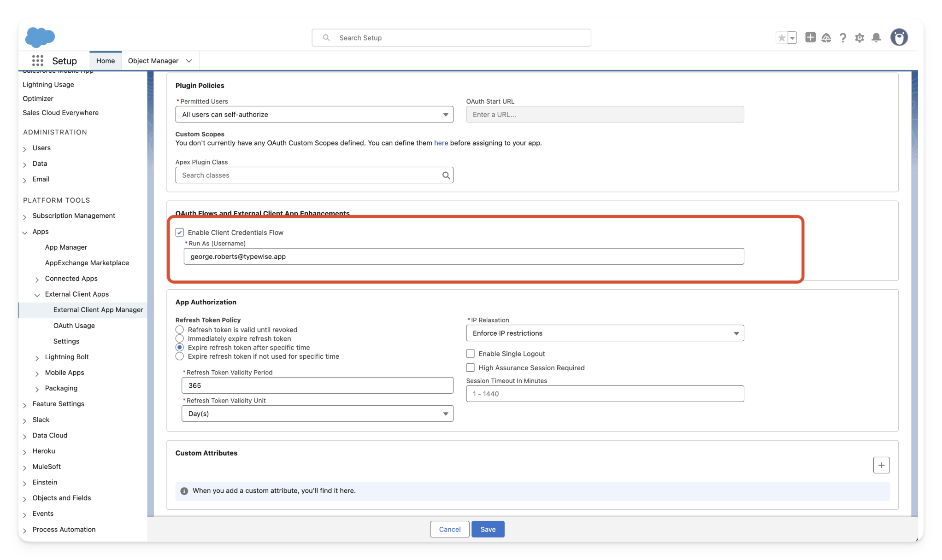Uncheck Enable Client Credentials Flow
The image size is (942, 560).
[180, 233]
